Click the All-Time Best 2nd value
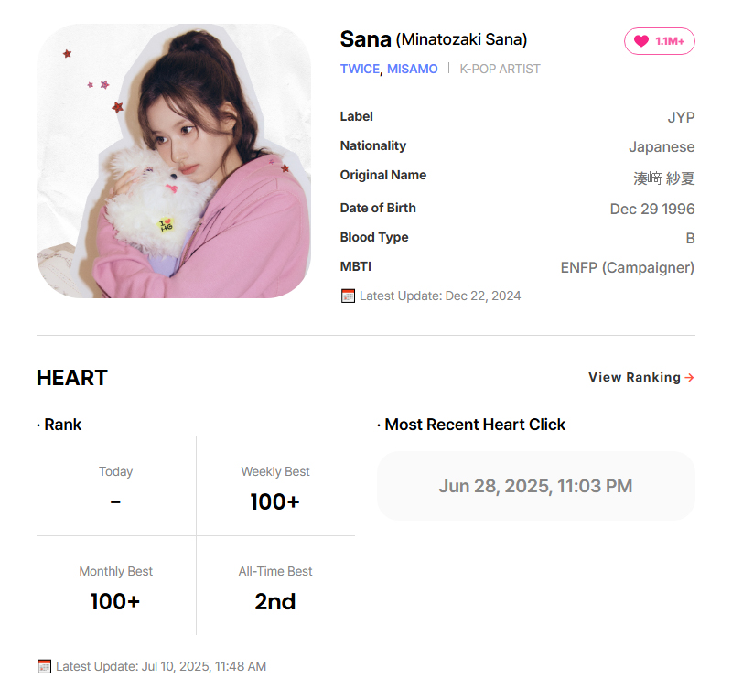 (x=275, y=601)
